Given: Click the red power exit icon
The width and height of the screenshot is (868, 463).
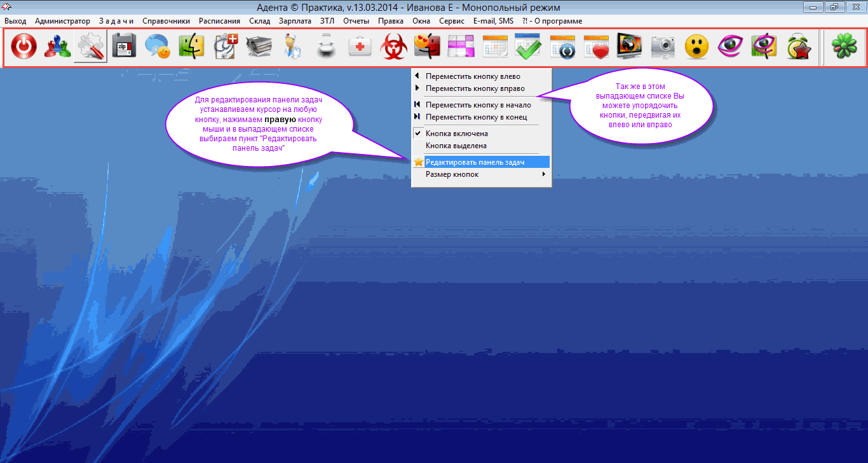Looking at the screenshot, I should pos(23,46).
